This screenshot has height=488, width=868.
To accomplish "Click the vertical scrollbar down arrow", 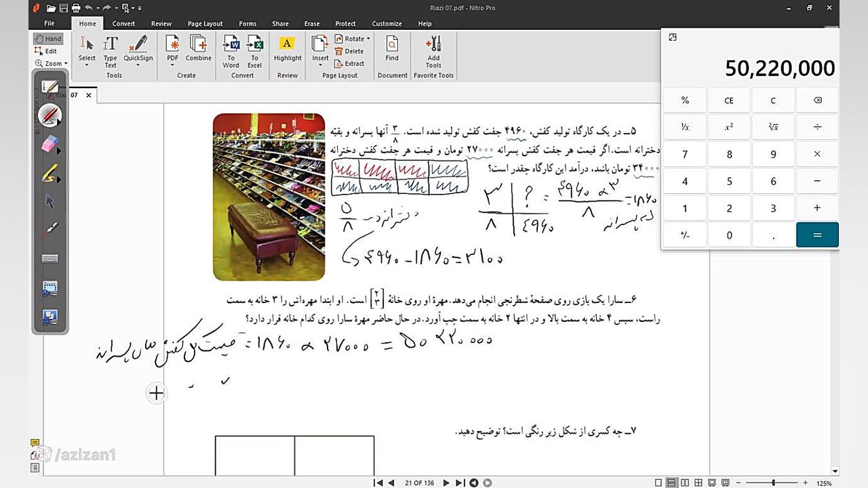I will point(835,471).
